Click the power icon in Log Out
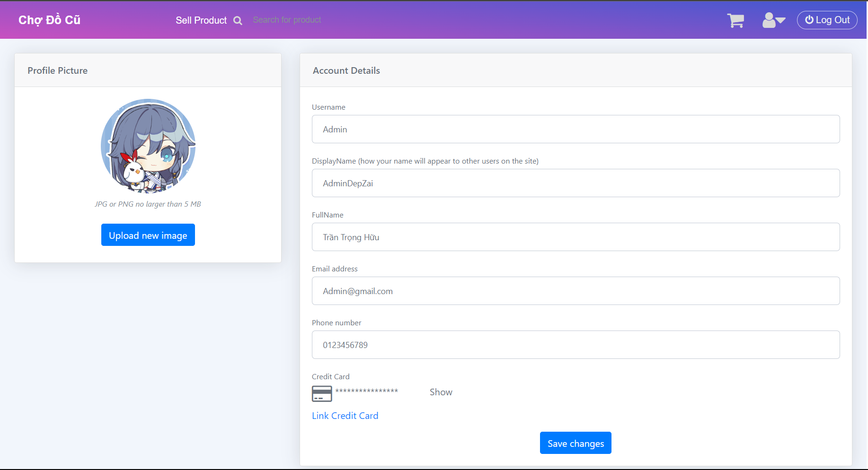 (x=809, y=20)
